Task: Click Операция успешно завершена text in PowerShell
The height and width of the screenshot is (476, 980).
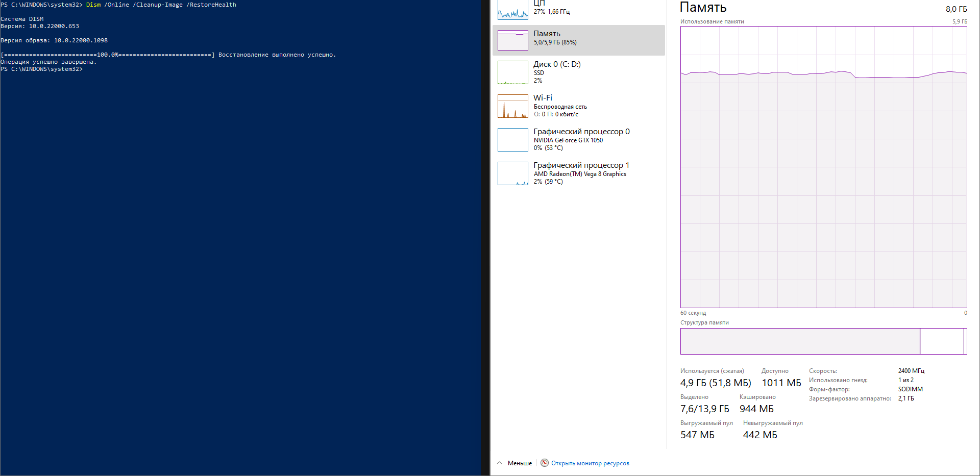Action: click(48, 62)
